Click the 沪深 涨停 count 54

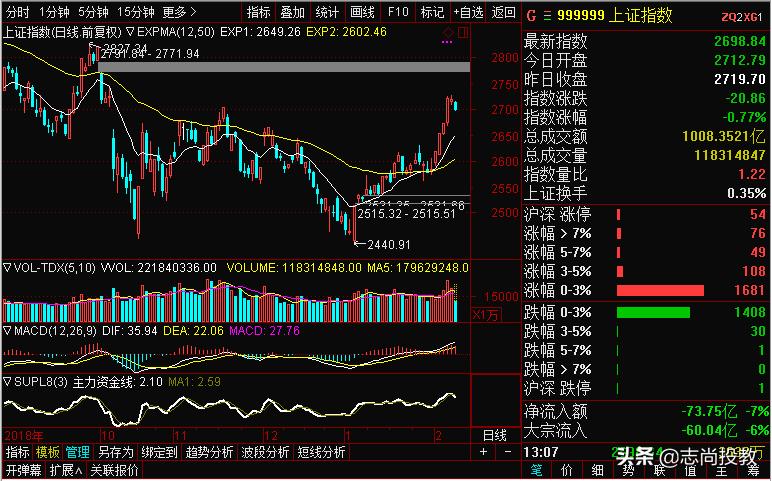coord(758,214)
